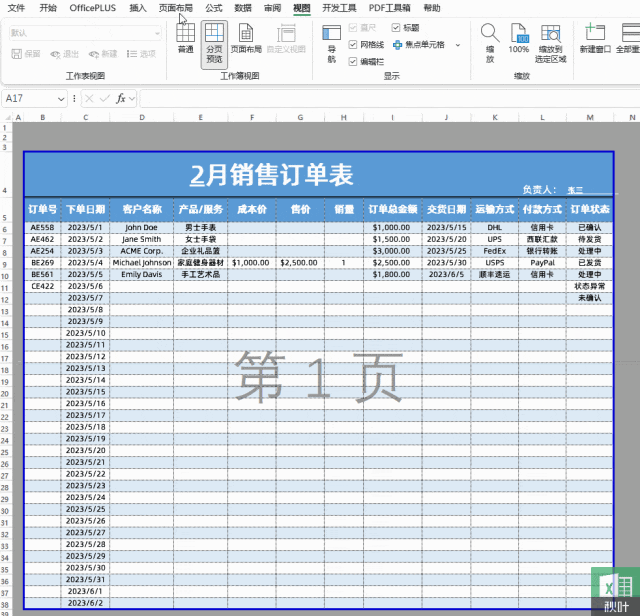Click the 订单状态 header cell
This screenshot has width=640, height=616.
[x=590, y=209]
